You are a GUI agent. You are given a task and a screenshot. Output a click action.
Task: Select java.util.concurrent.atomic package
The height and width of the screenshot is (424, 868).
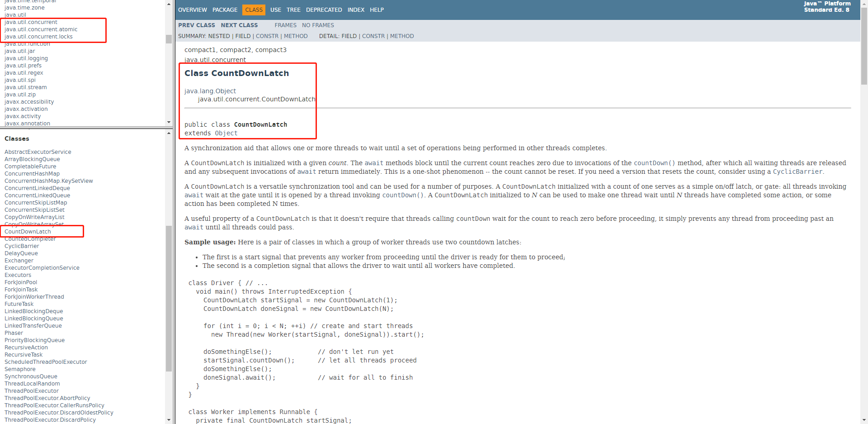pos(41,29)
